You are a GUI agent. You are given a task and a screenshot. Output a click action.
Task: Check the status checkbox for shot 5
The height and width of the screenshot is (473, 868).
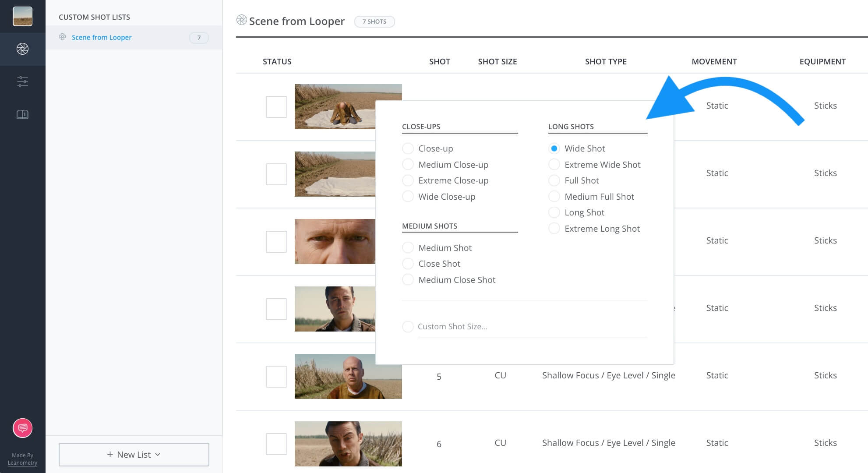pyautogui.click(x=276, y=376)
